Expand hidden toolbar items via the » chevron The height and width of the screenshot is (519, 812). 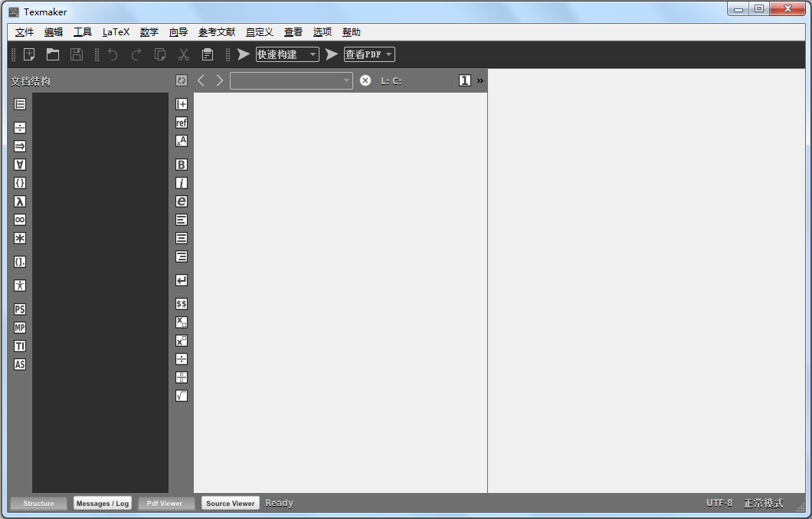pos(480,80)
